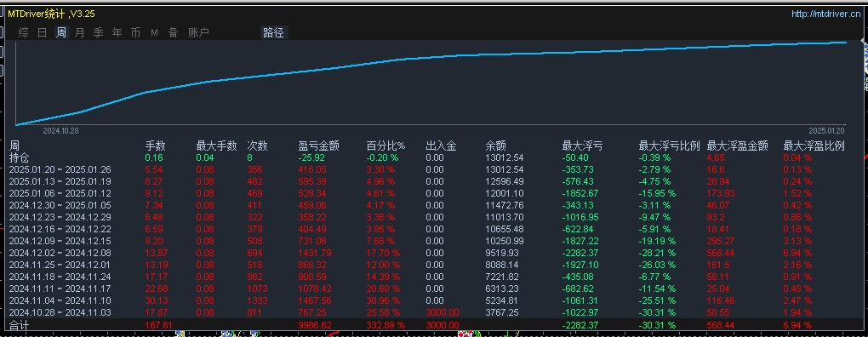
Task: Click the holdings profit value -25.92
Action: [311, 157]
